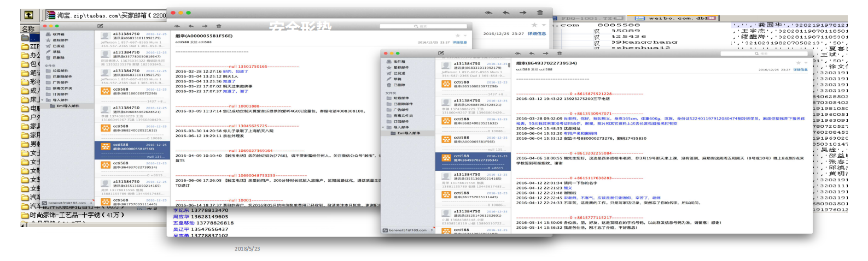Click the reply-all icon in the middle window's lower toolbar
The height and width of the screenshot is (261, 868).
click(177, 26)
